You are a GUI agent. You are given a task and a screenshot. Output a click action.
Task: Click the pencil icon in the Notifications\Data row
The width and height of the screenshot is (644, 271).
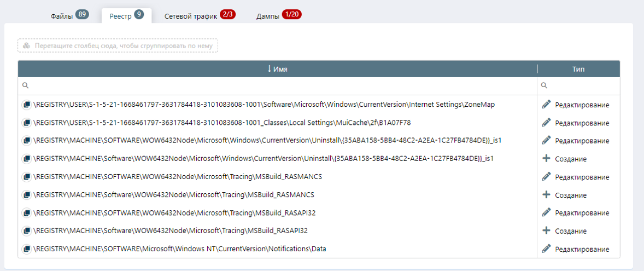click(x=546, y=249)
